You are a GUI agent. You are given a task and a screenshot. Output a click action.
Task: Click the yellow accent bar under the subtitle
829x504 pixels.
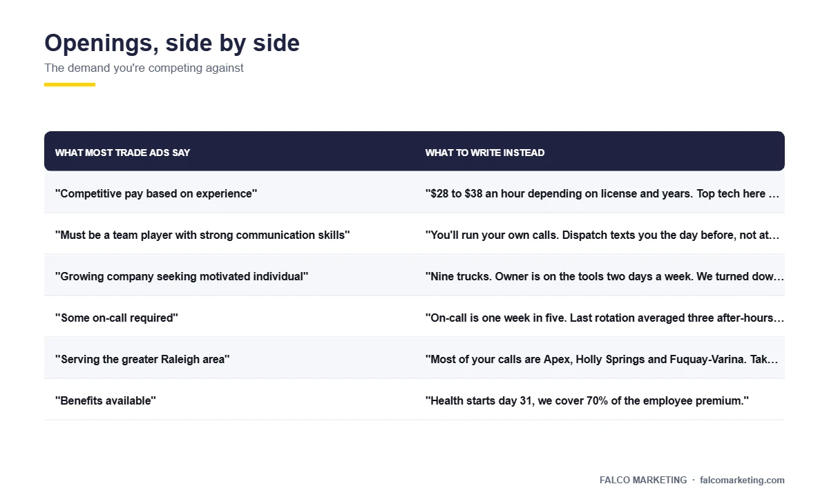(70, 84)
